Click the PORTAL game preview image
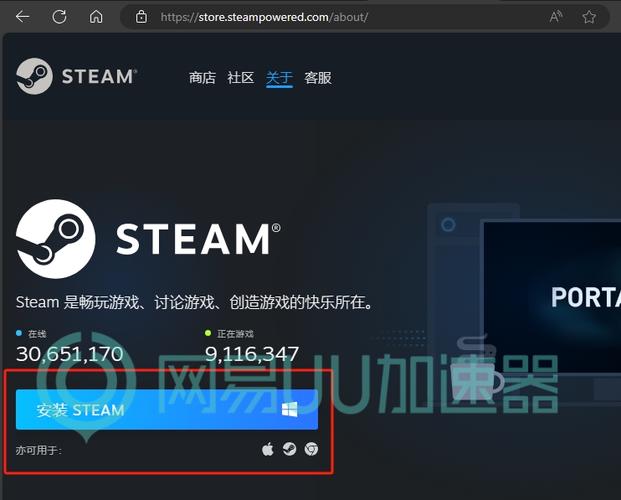 coord(552,297)
